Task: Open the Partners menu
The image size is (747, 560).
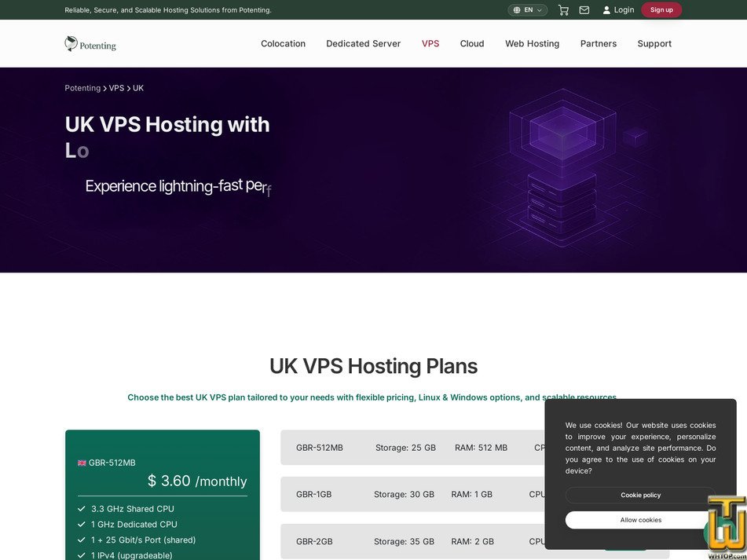Action: (x=599, y=44)
